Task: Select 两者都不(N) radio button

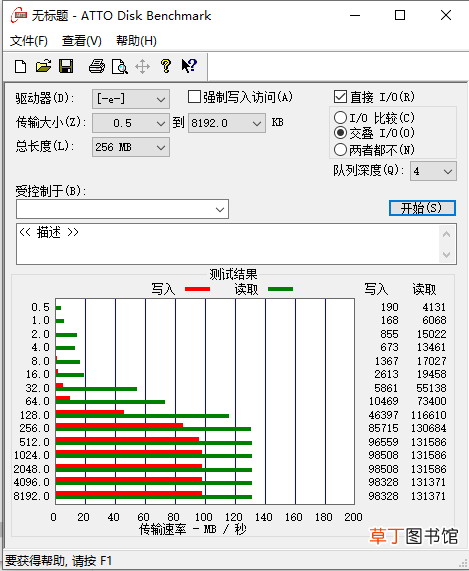Action: 340,149
